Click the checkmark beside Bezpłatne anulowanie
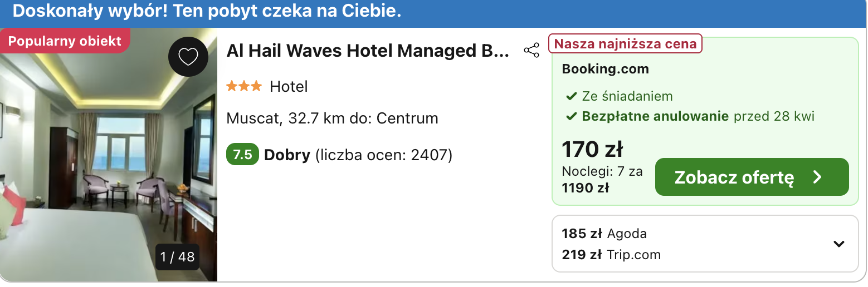Screen dimensions: 868x287 click(570, 117)
